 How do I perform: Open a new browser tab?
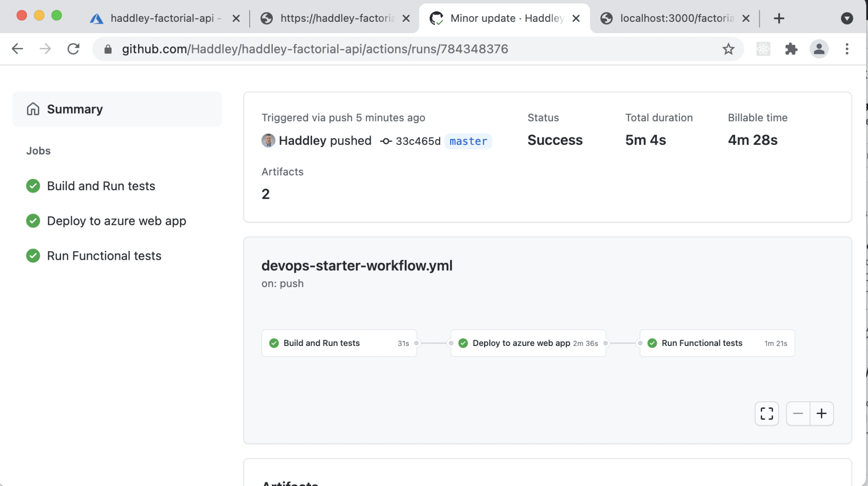[779, 18]
